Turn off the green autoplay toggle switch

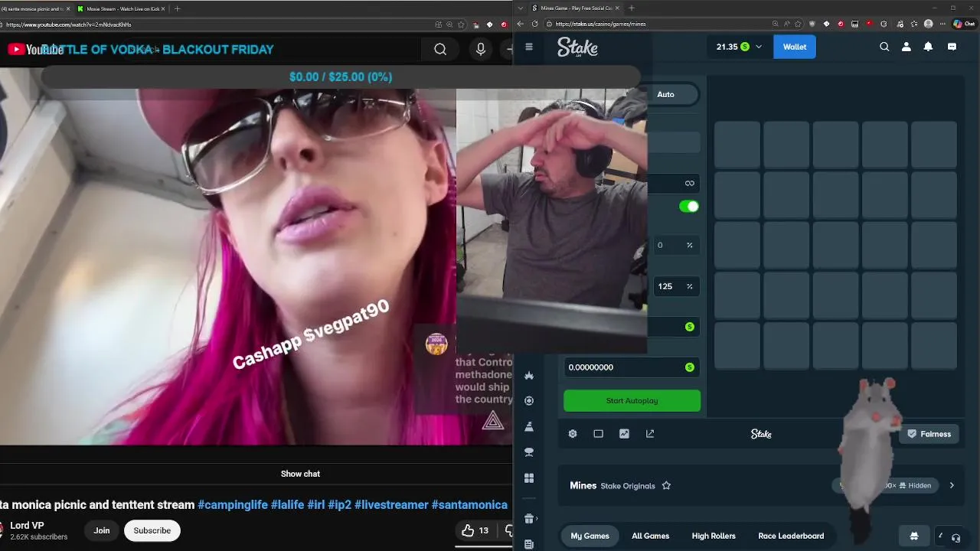pyautogui.click(x=689, y=207)
